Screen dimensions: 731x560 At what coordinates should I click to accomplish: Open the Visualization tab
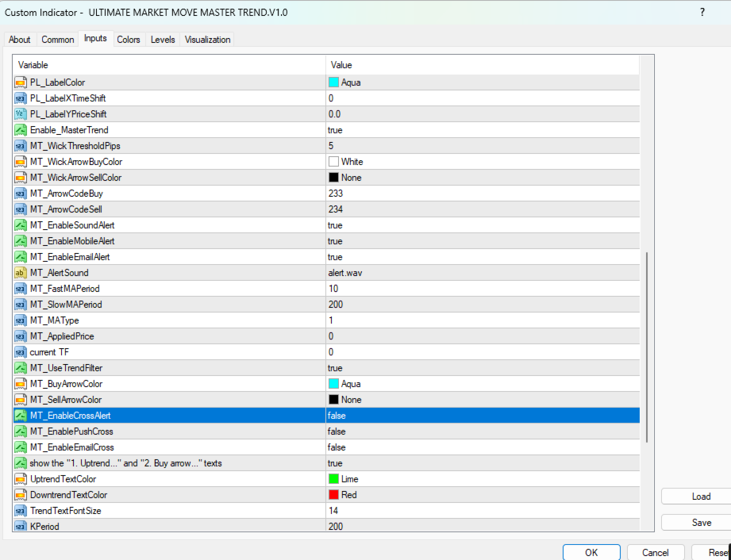click(207, 40)
